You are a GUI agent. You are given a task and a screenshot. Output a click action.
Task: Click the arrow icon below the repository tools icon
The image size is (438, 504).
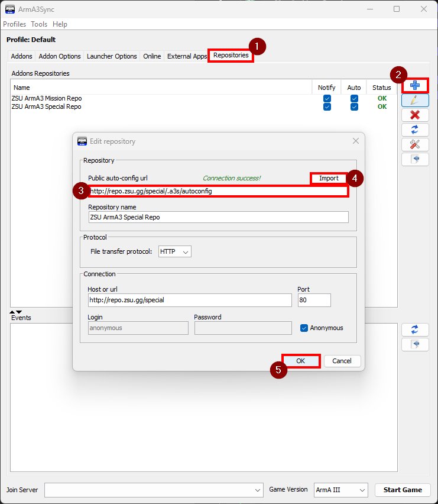click(x=415, y=159)
